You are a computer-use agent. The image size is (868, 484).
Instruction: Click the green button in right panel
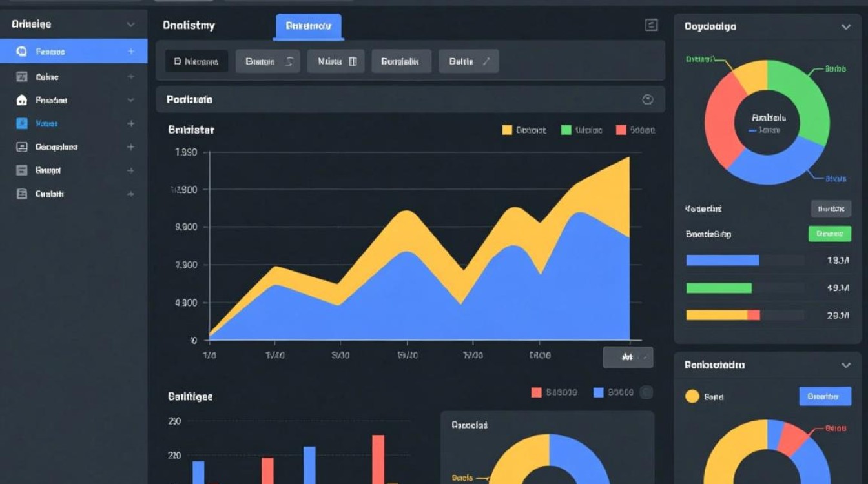pos(829,234)
